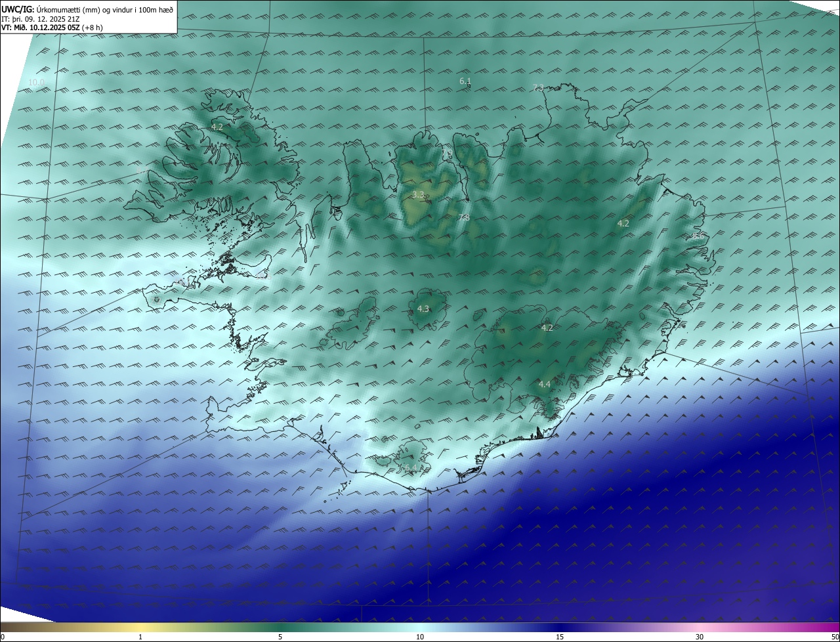Click the '7.3' value label on the map

(x=538, y=87)
